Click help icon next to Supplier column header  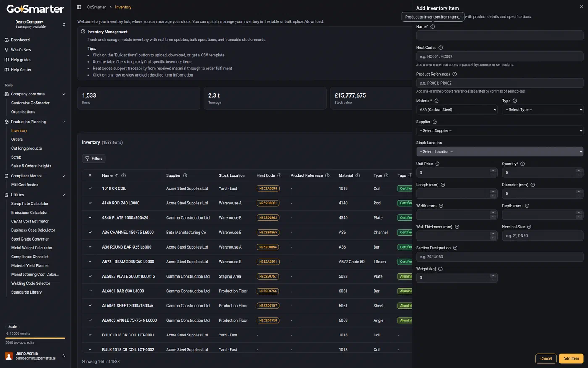tap(185, 175)
